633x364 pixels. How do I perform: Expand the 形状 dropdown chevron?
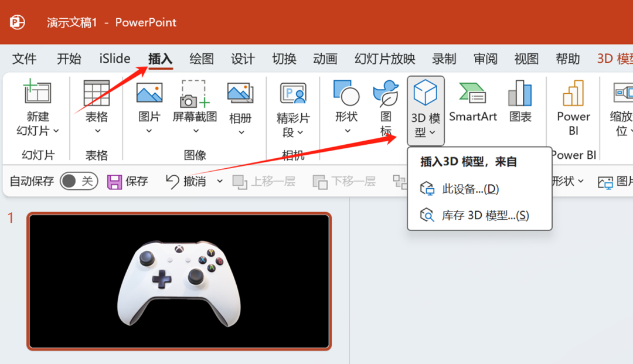tap(348, 131)
